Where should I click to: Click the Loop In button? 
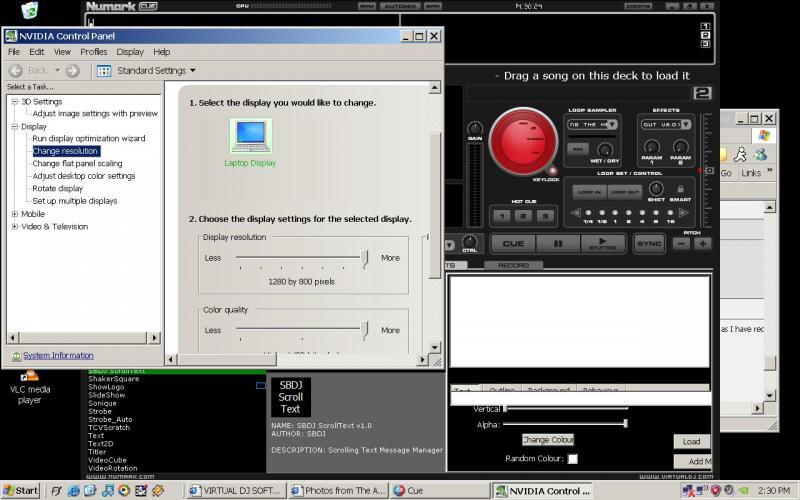589,192
